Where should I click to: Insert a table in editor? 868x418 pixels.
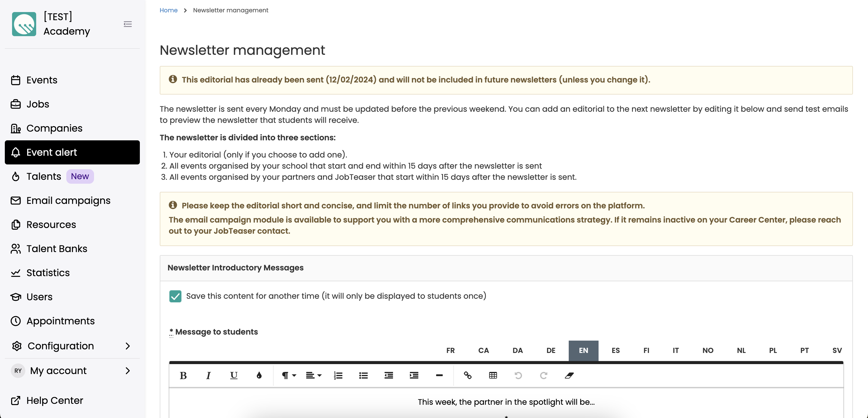[x=493, y=375]
